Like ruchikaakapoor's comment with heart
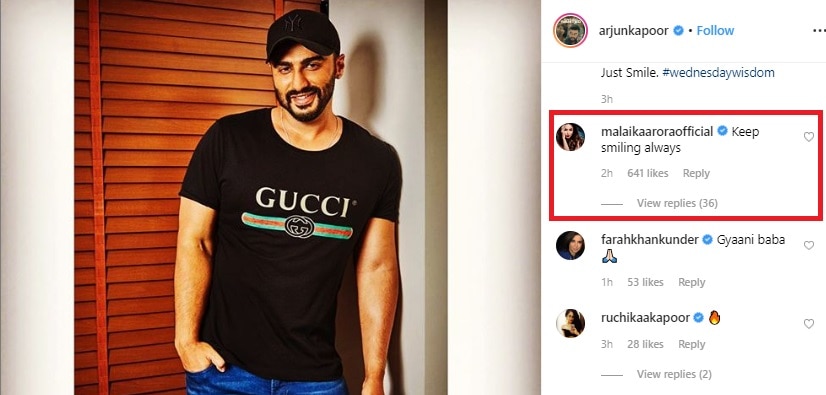The width and height of the screenshot is (826, 395). pos(809,324)
